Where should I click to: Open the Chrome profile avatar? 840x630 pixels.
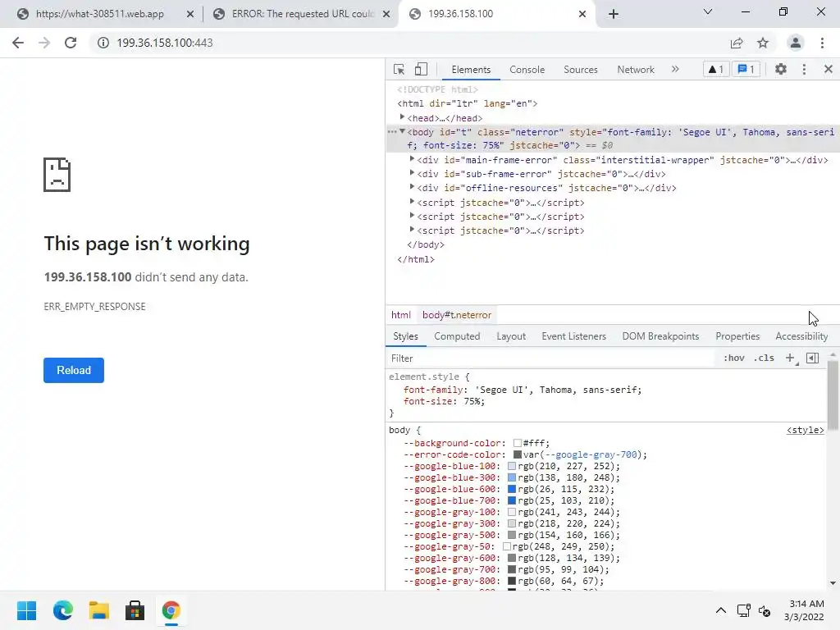point(796,43)
